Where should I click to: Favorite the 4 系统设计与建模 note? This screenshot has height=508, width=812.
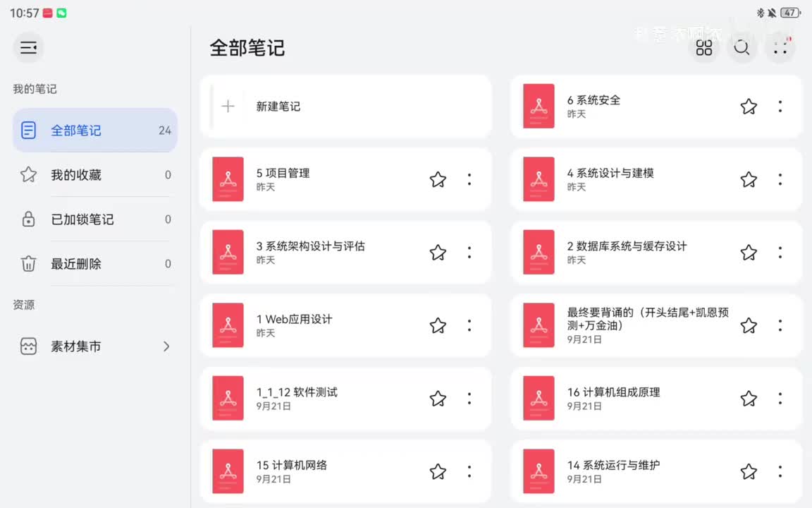coord(749,179)
